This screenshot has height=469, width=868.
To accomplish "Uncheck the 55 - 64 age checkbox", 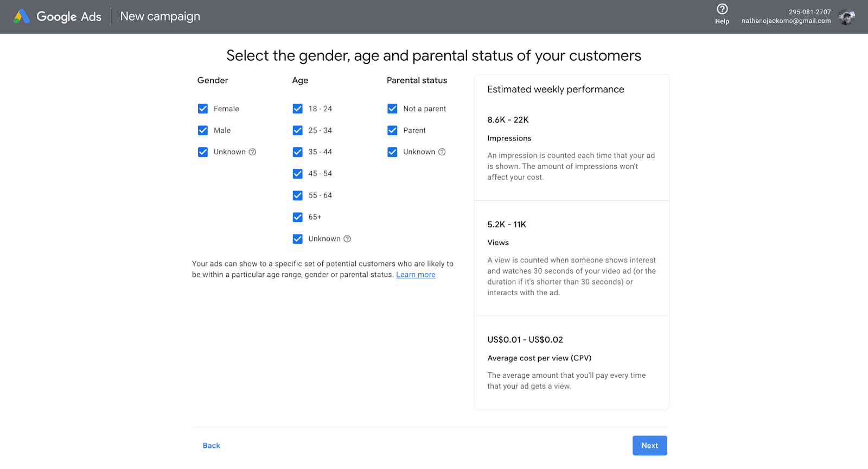I will (x=297, y=195).
